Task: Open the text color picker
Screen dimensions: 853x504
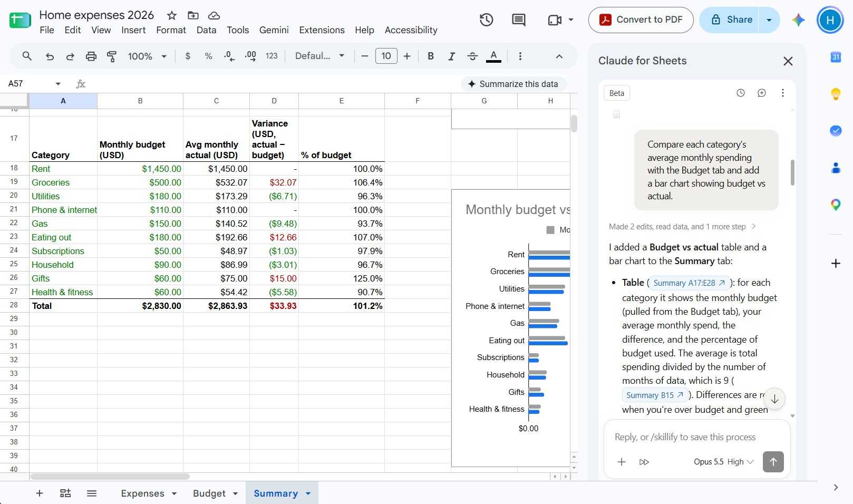Action: (493, 56)
